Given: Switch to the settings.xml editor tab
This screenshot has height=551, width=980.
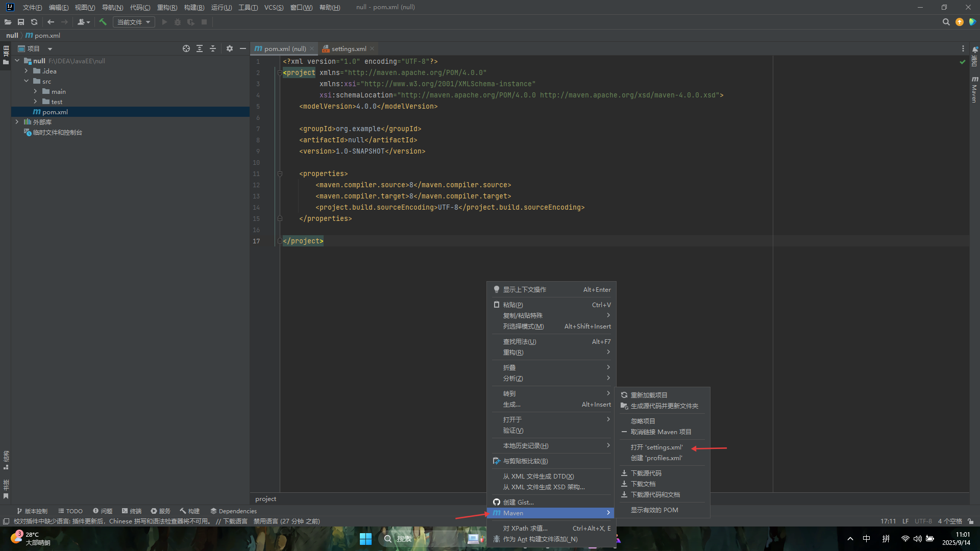Looking at the screenshot, I should [x=349, y=48].
